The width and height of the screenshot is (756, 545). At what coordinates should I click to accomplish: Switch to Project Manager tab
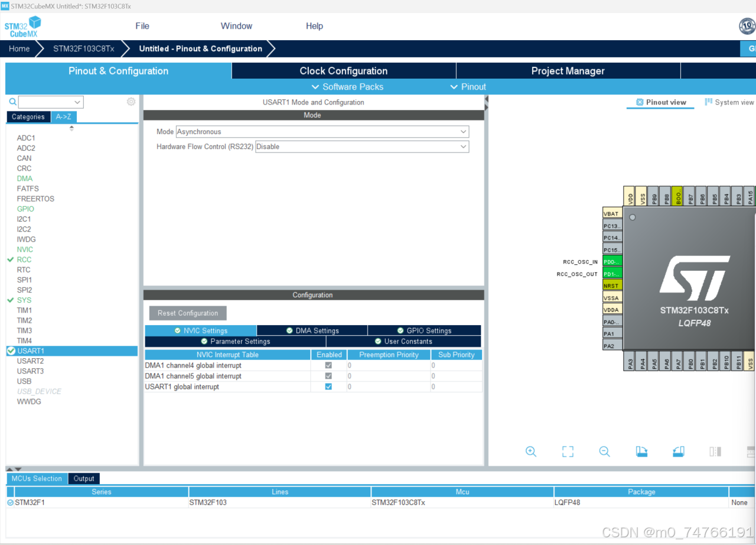pyautogui.click(x=568, y=71)
